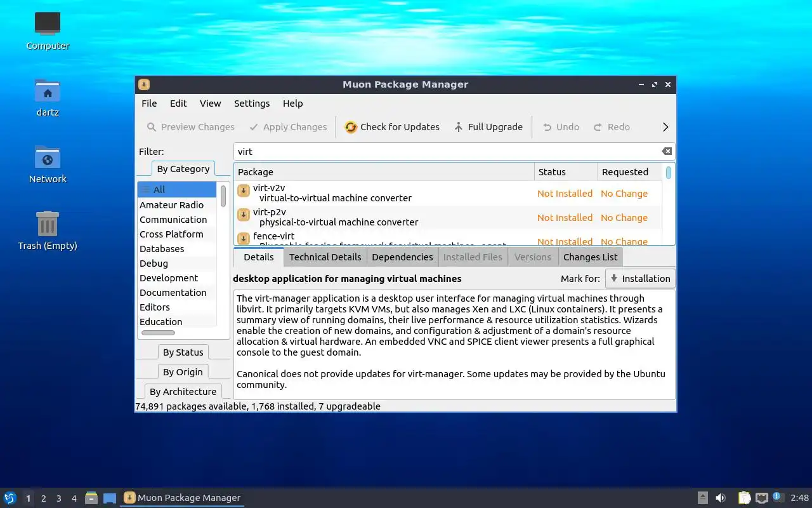This screenshot has height=508, width=812.
Task: Select the Cross Platform category
Action: pos(177,234)
